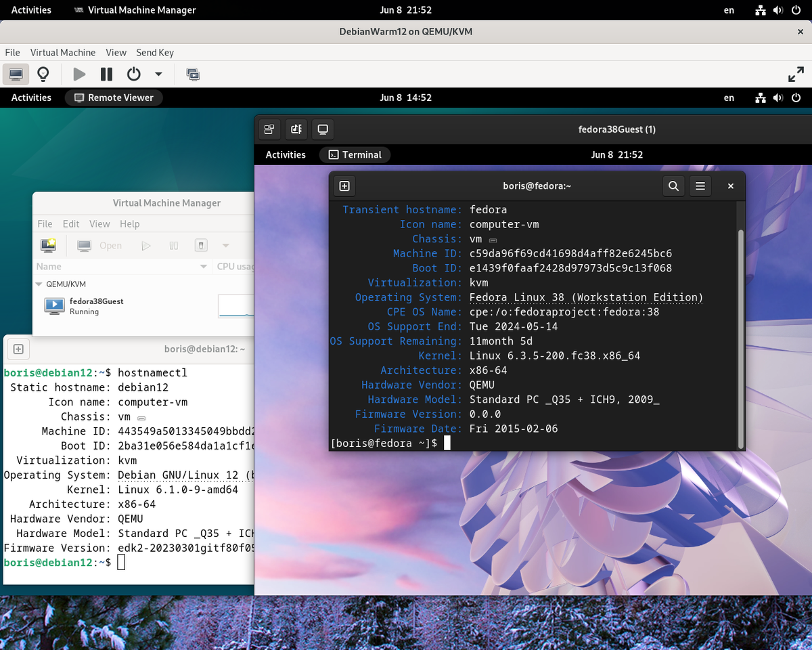Collapse the QEMU/KVM connection tree
This screenshot has width=812, height=650.
tap(39, 284)
